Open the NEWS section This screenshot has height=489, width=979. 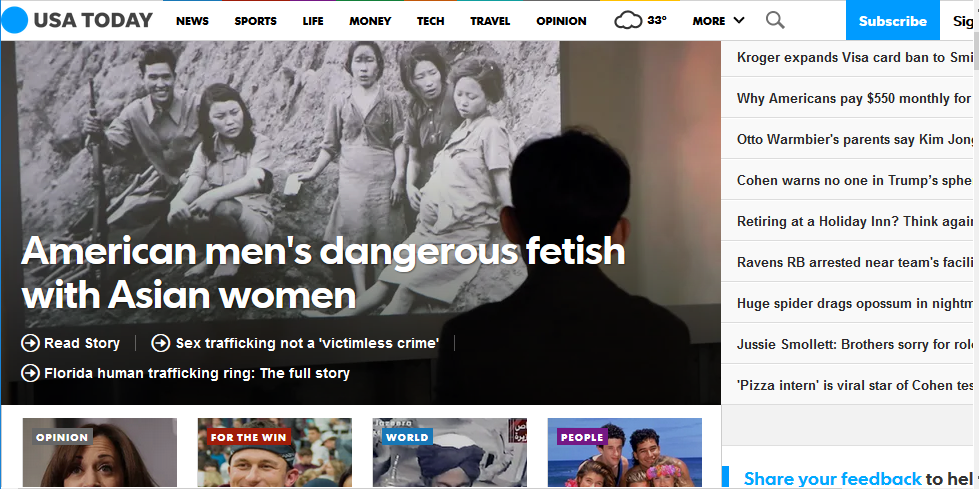[192, 21]
